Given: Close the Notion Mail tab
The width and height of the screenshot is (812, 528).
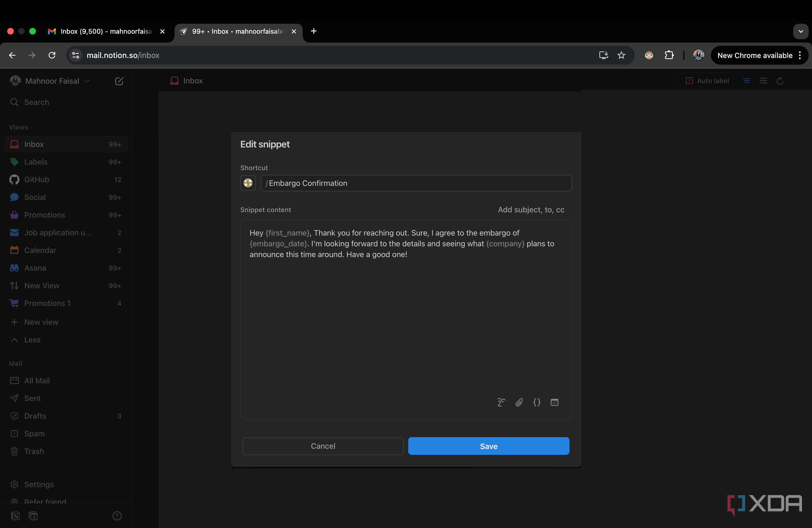Looking at the screenshot, I should pos(294,31).
